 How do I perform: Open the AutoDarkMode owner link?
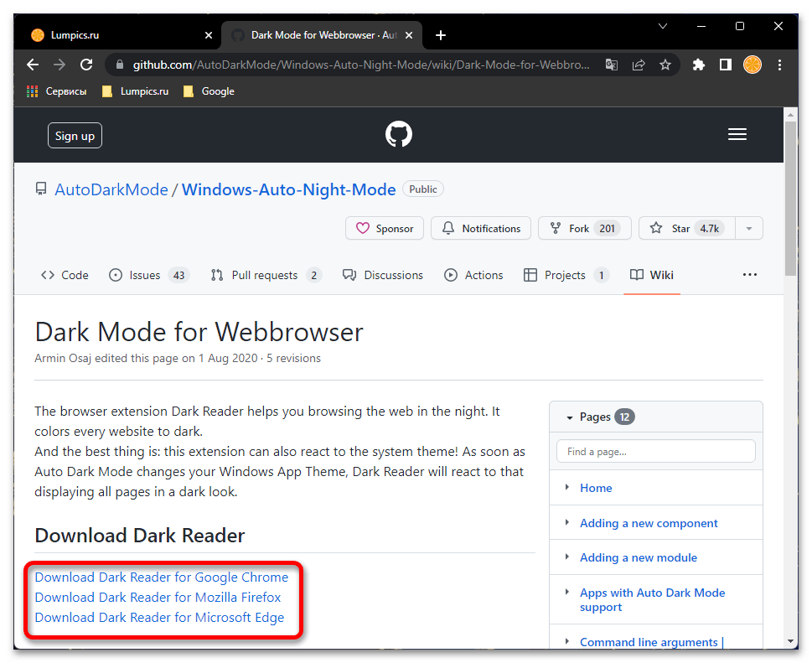111,189
